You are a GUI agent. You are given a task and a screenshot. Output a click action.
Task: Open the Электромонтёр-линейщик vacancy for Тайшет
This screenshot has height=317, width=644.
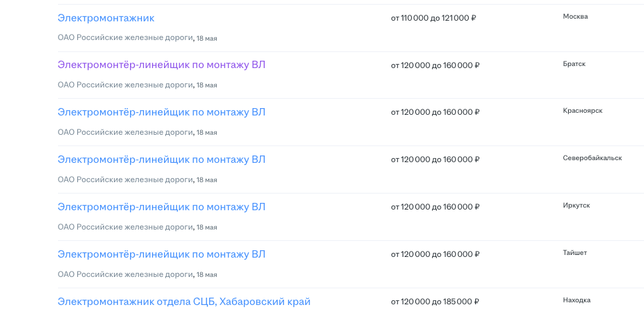click(x=161, y=254)
